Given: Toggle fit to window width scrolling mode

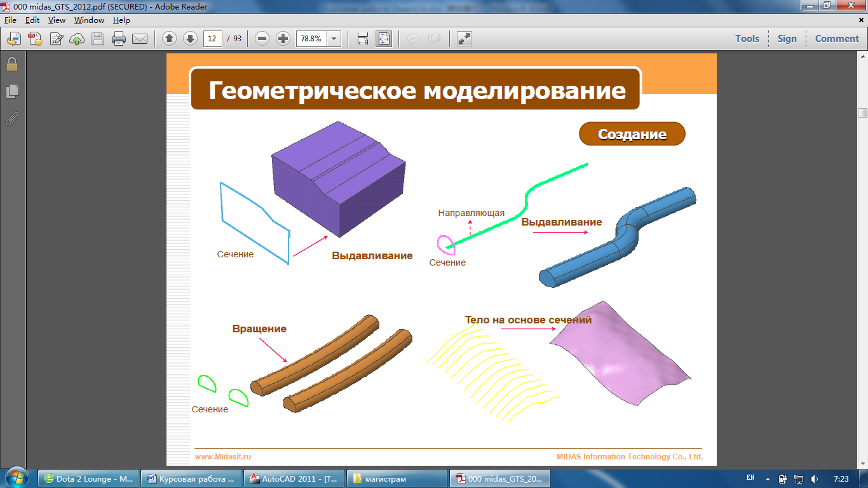Looking at the screenshot, I should (x=363, y=39).
